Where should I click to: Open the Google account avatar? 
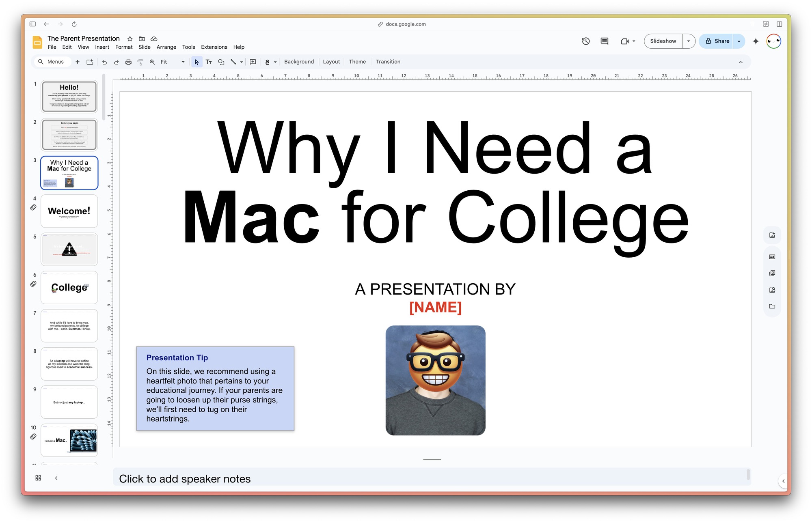773,41
